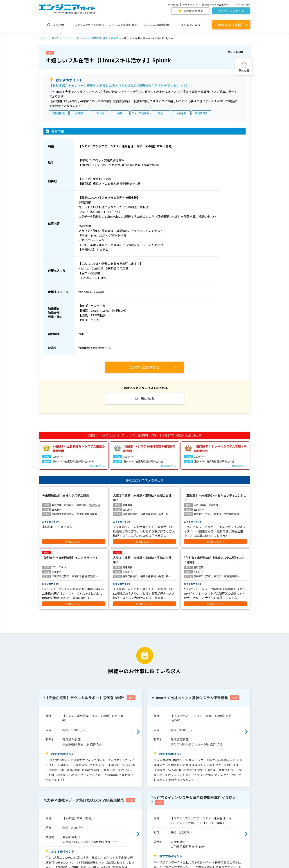Screen dimensions: 289x868
Task: Click the crown icon of rank 2 job
Action: 117,448
